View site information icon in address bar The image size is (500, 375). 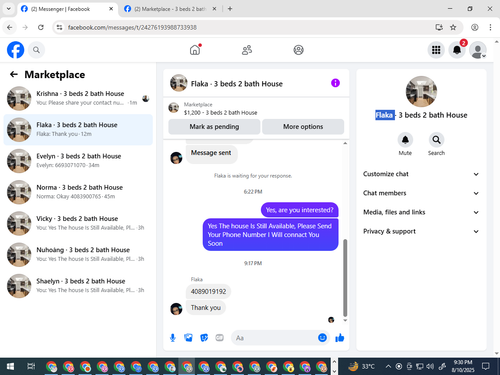click(x=59, y=27)
